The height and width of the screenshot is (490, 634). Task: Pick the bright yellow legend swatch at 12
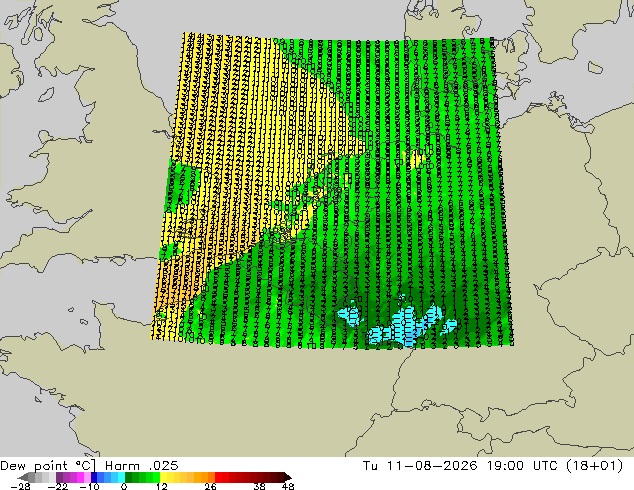[x=163, y=477]
